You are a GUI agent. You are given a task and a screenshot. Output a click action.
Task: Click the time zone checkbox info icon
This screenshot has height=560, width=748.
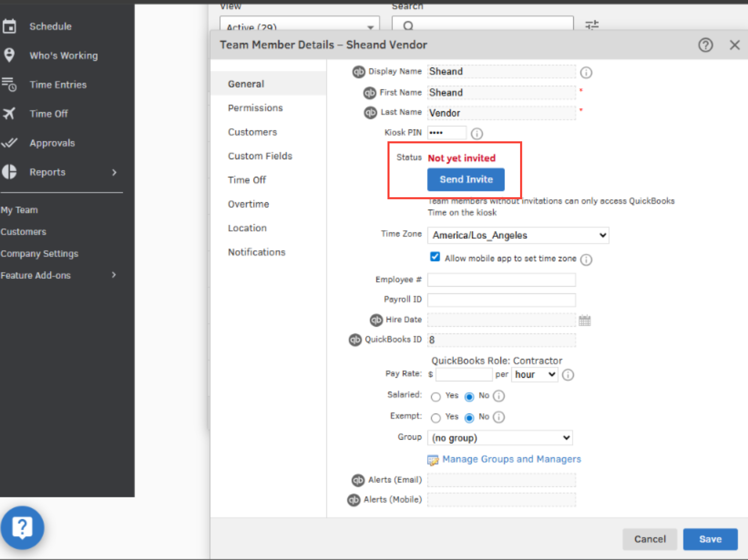click(x=586, y=260)
